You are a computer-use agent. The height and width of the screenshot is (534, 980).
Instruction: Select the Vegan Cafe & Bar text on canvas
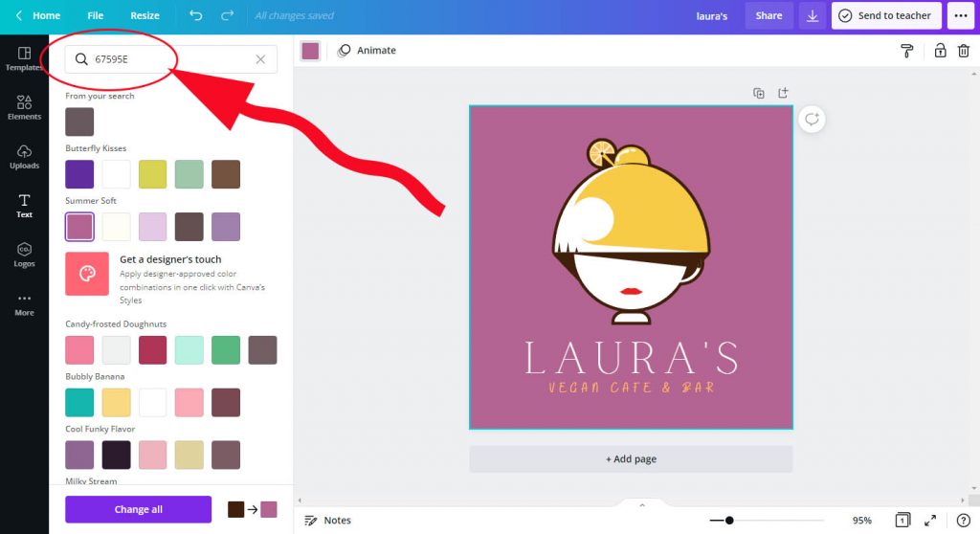point(632,387)
